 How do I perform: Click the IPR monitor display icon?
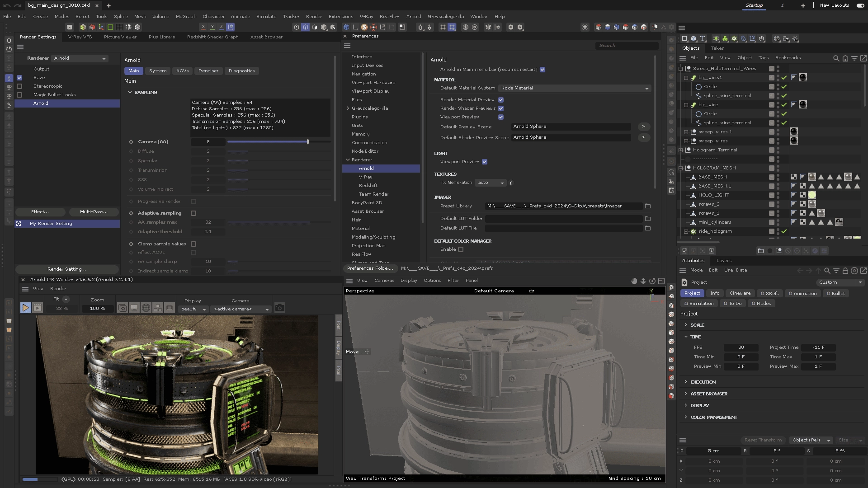tap(134, 308)
